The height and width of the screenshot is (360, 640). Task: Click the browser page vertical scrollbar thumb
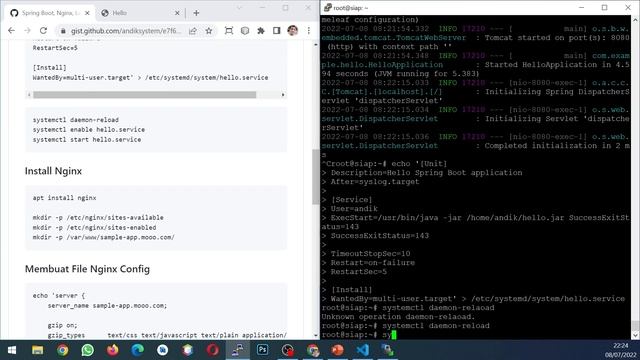pyautogui.click(x=316, y=177)
